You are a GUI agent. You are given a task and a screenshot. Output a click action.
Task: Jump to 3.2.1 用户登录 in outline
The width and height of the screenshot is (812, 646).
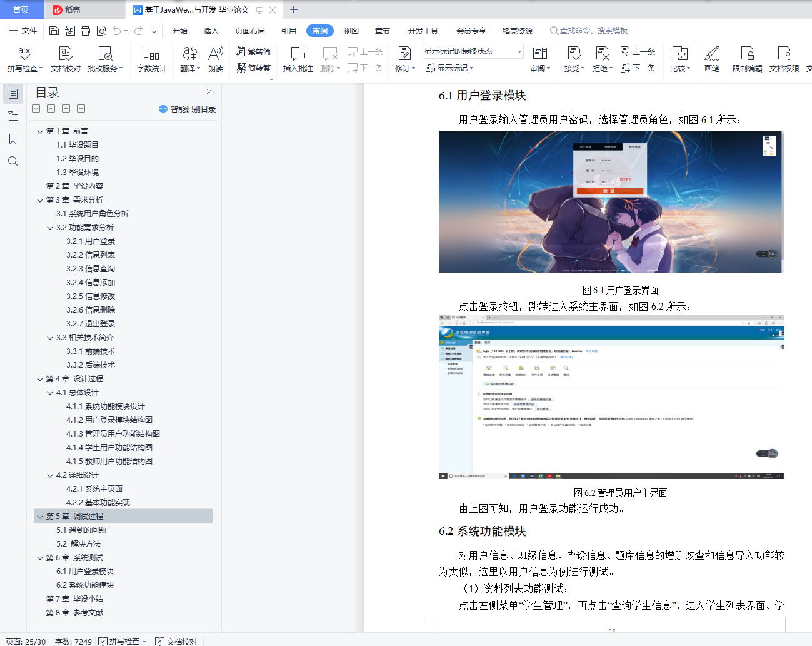click(91, 241)
